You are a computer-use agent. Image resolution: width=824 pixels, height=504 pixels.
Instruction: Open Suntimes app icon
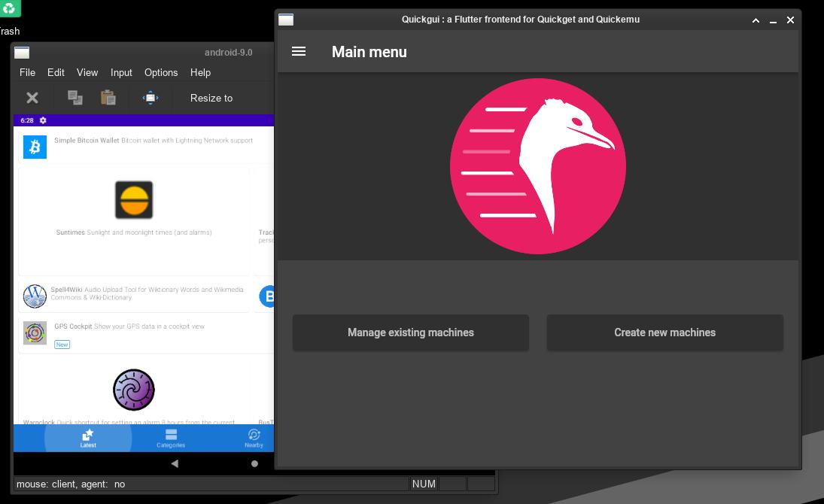coord(134,199)
